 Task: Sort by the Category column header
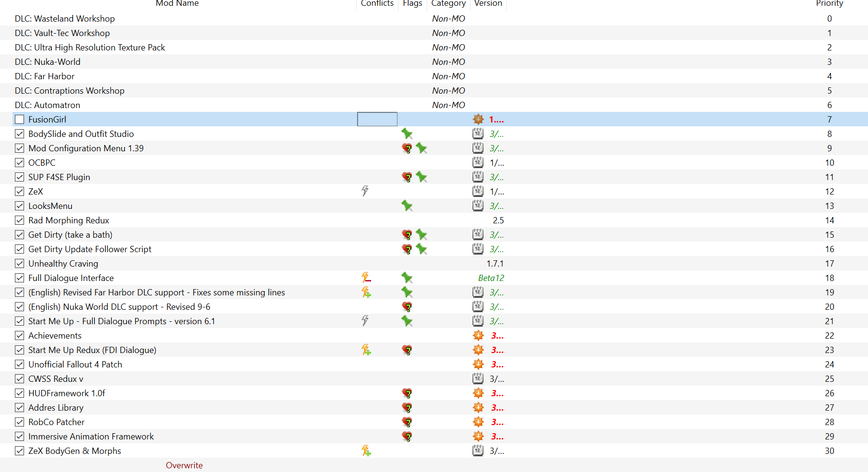(x=448, y=3)
